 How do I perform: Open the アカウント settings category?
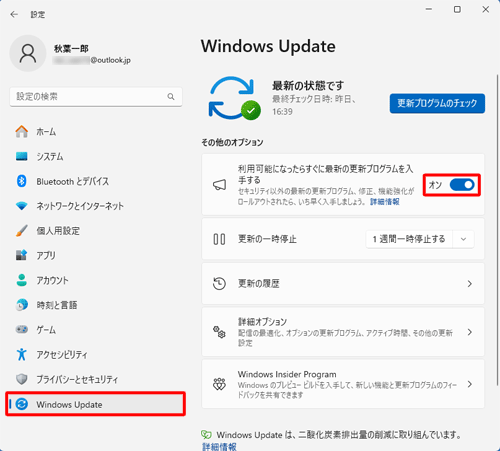(96, 280)
